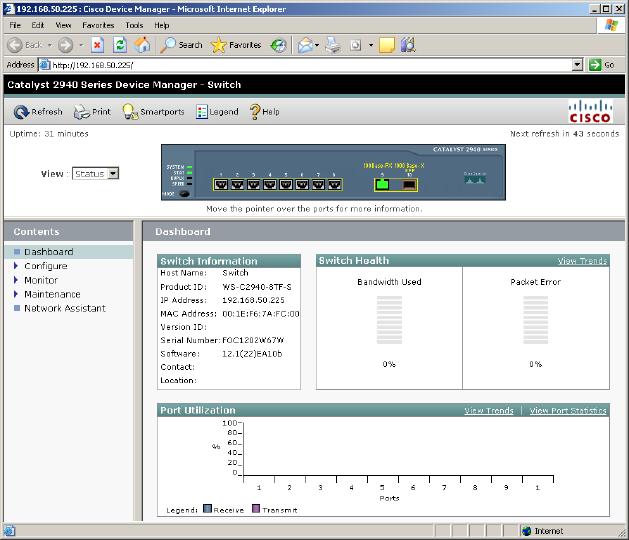Screen dimensions: 629x540
Task: Click IP address value 192.168.50.225
Action: coord(253,300)
